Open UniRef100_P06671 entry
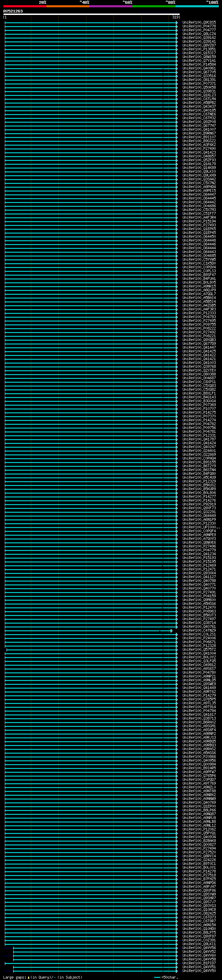 (x=199, y=642)
